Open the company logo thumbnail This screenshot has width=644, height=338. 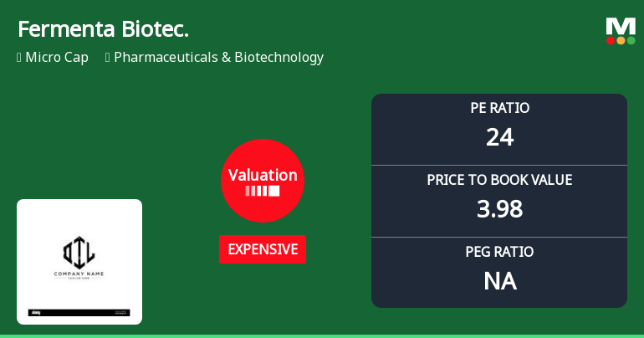(x=79, y=262)
